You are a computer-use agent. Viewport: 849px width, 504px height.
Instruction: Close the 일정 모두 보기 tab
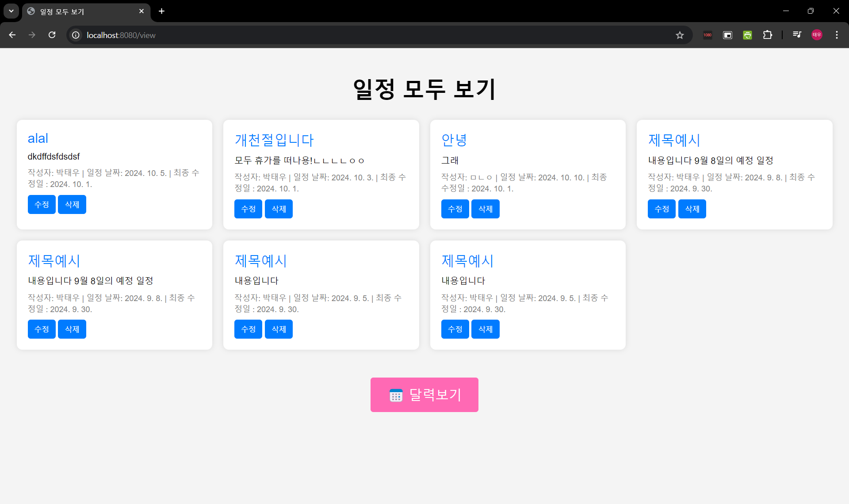coord(141,11)
